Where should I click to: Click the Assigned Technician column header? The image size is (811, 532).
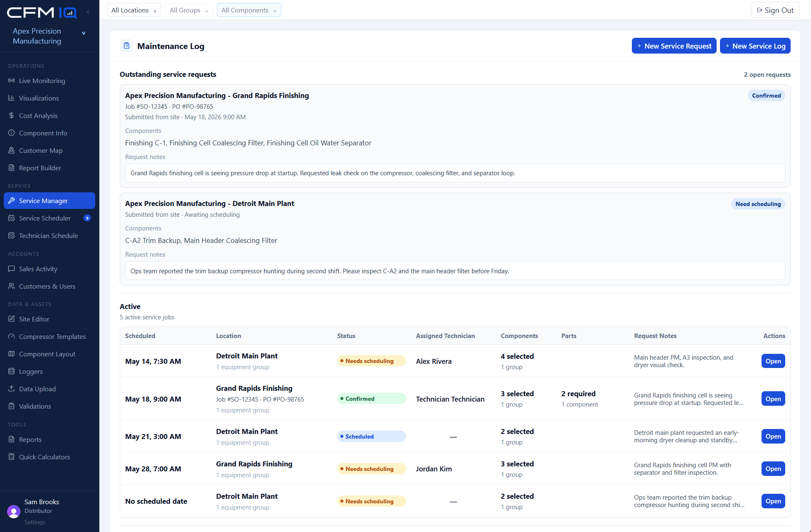(x=445, y=336)
